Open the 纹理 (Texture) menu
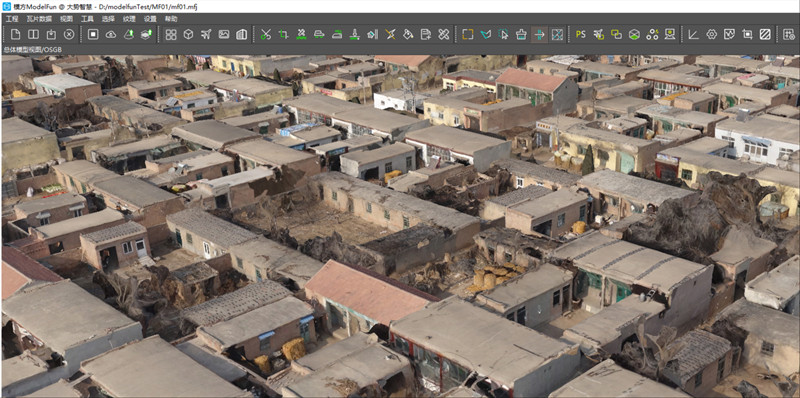This screenshot has height=398, width=800. (x=129, y=19)
